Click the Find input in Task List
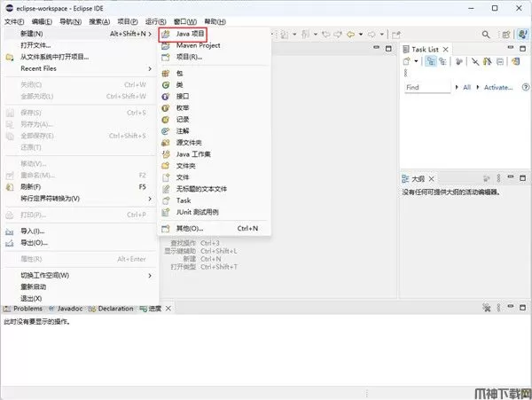This screenshot has width=532, height=400. tap(427, 87)
